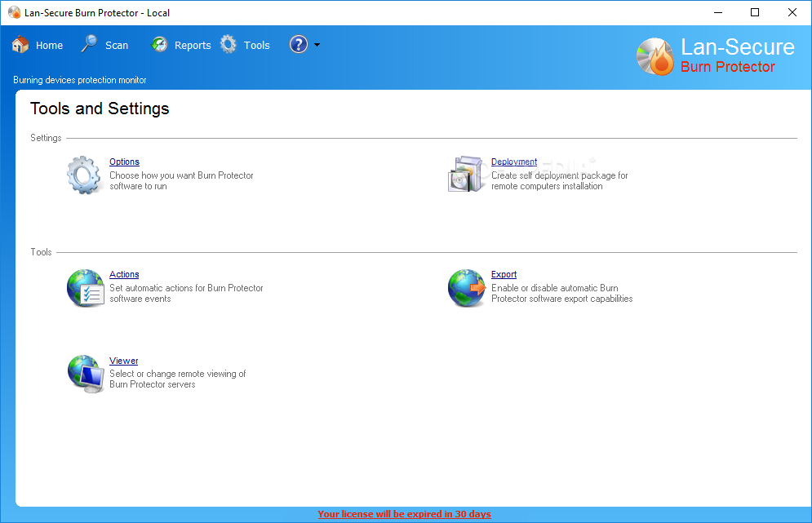Image resolution: width=812 pixels, height=523 pixels.
Task: Minimize the application window
Action: (718, 12)
